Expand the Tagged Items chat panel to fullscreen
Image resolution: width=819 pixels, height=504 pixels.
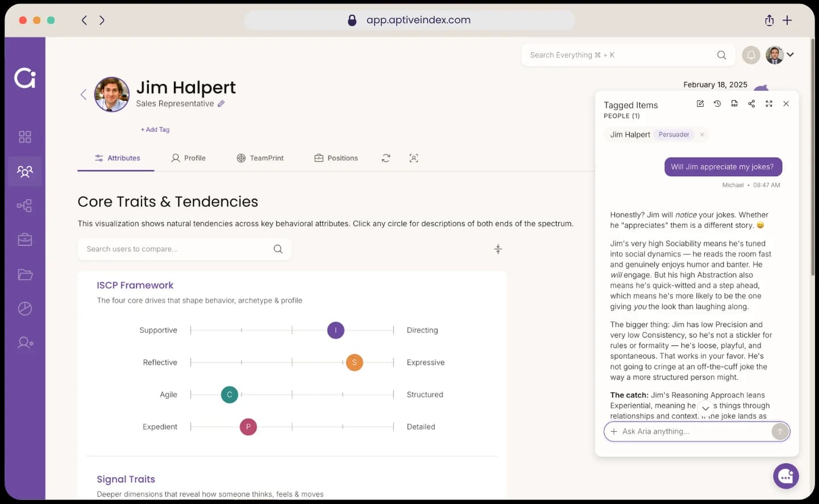click(x=769, y=103)
